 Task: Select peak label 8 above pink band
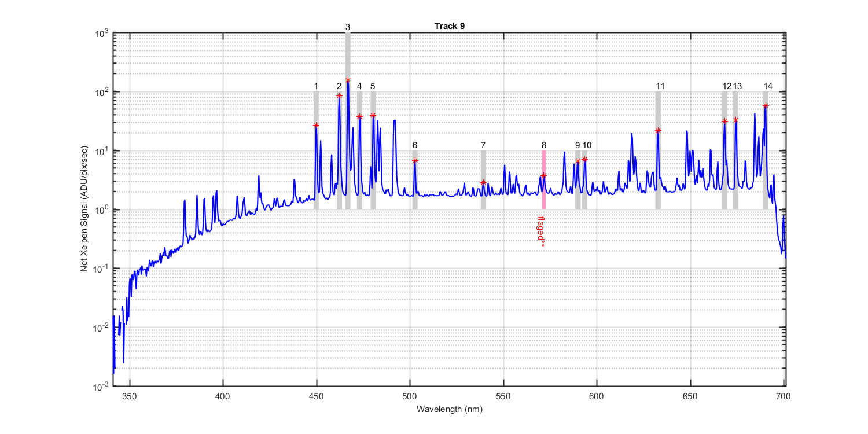(x=544, y=145)
